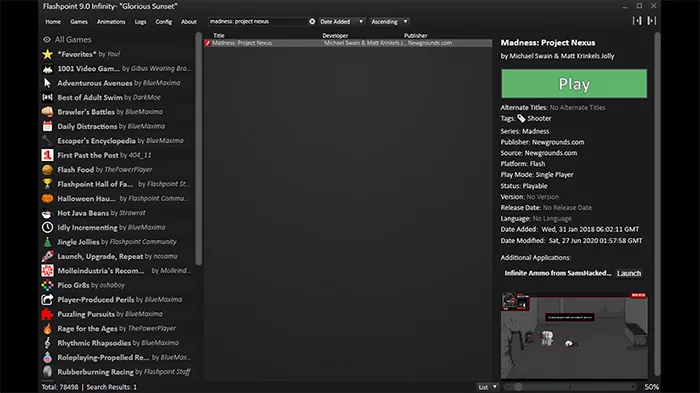Click the Idly Incrementing clock icon

47,227
